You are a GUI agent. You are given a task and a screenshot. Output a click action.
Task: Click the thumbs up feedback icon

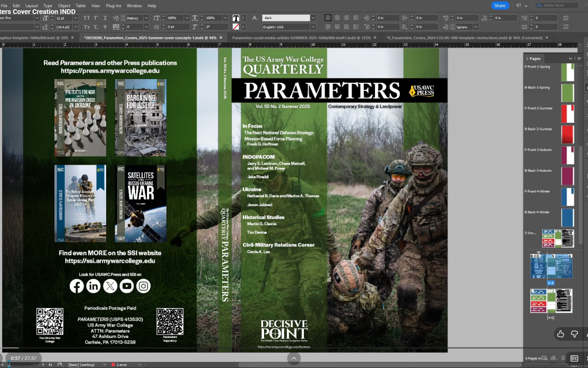click(561, 334)
